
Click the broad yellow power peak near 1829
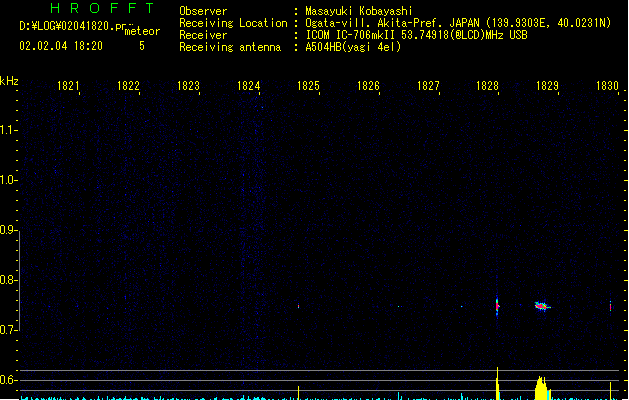click(542, 388)
